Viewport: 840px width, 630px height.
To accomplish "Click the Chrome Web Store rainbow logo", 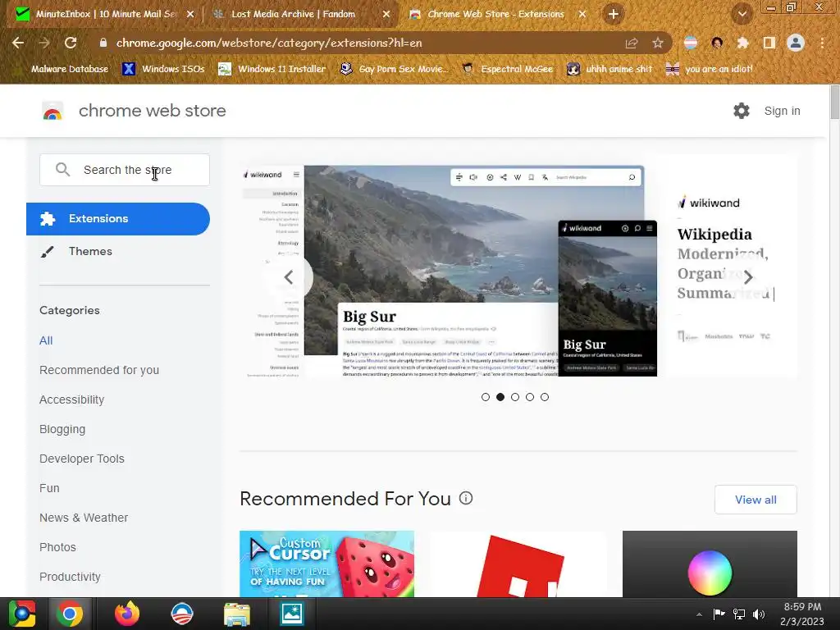I will pos(52,111).
